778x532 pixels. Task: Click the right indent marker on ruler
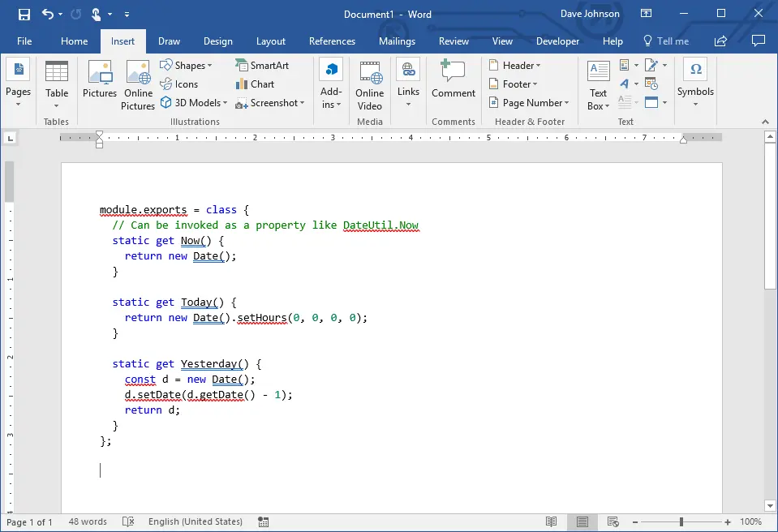coord(683,140)
